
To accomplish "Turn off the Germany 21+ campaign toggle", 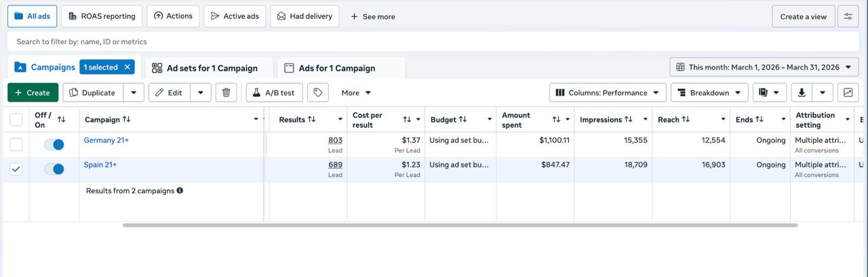I will pos(54,144).
